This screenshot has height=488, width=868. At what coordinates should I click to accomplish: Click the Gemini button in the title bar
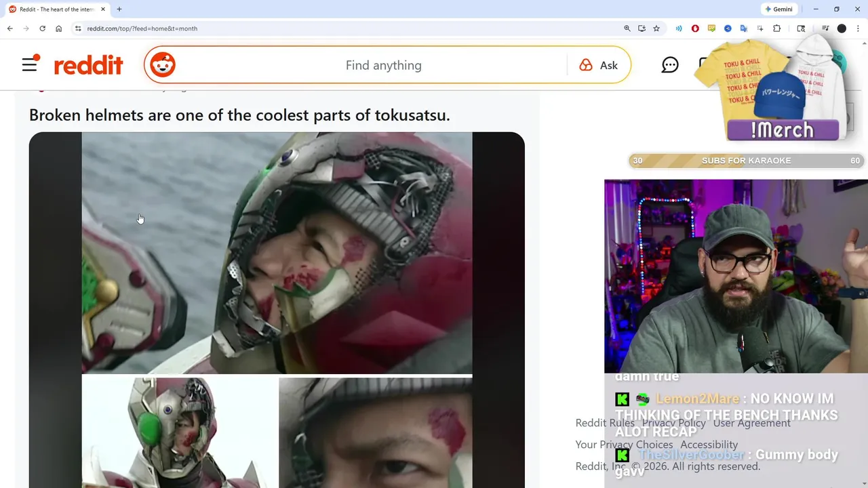click(778, 9)
